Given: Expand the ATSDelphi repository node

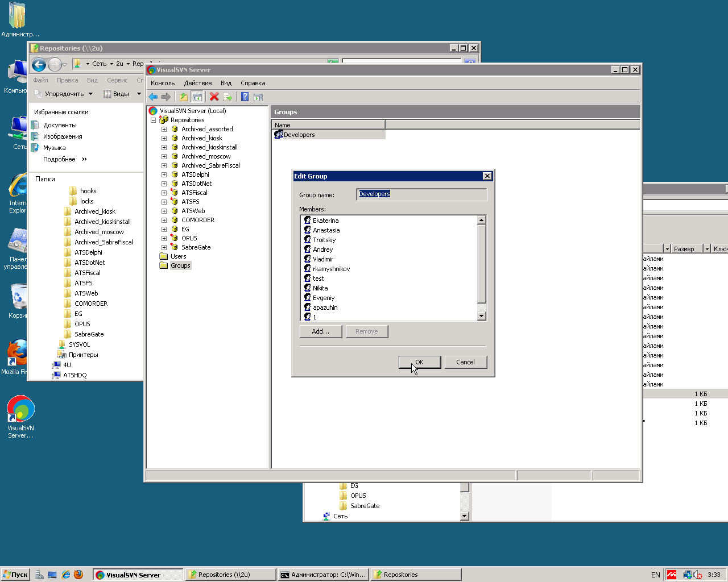Looking at the screenshot, I should (164, 174).
